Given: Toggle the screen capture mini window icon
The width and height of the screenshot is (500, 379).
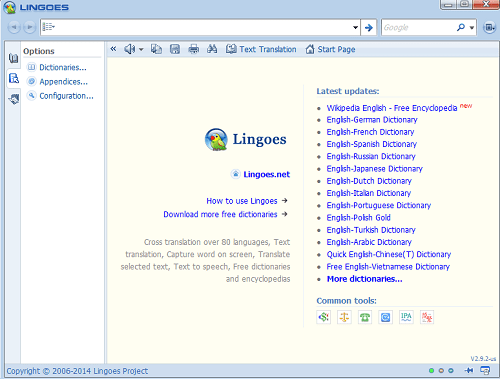Looking at the screenshot, I should click(485, 370).
